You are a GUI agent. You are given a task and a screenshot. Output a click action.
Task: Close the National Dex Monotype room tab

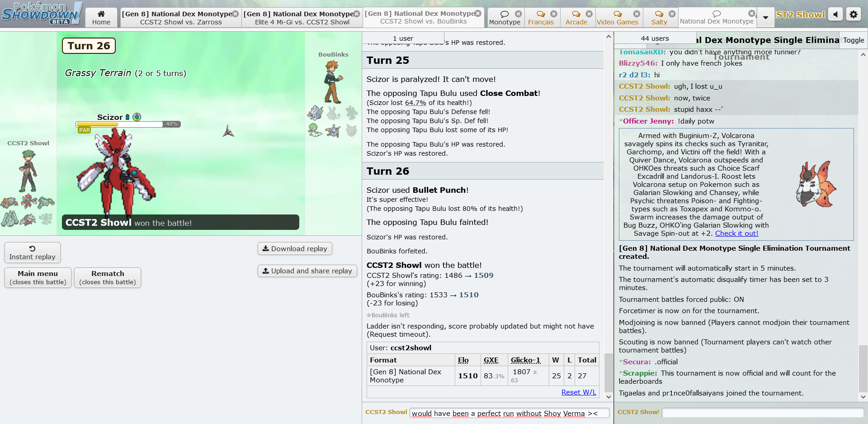[751, 14]
